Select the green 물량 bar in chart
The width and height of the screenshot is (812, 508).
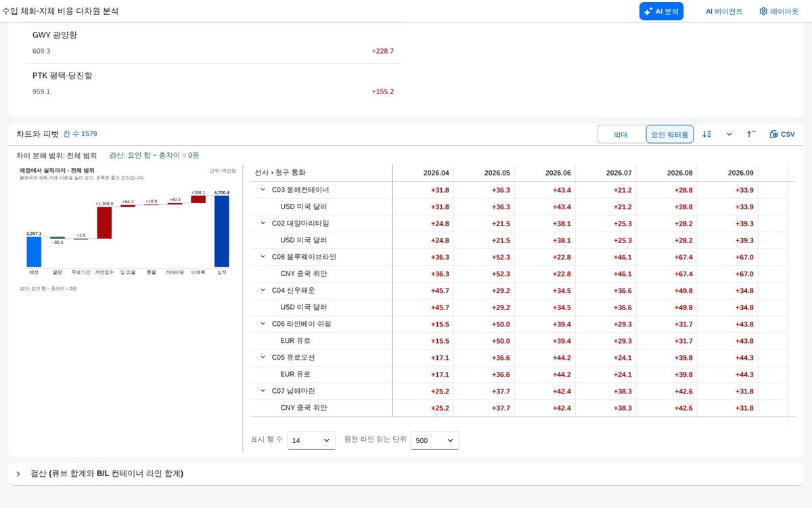tap(58, 238)
